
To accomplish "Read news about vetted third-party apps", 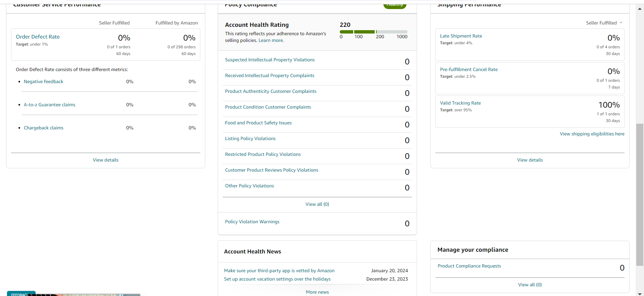I will (x=279, y=271).
